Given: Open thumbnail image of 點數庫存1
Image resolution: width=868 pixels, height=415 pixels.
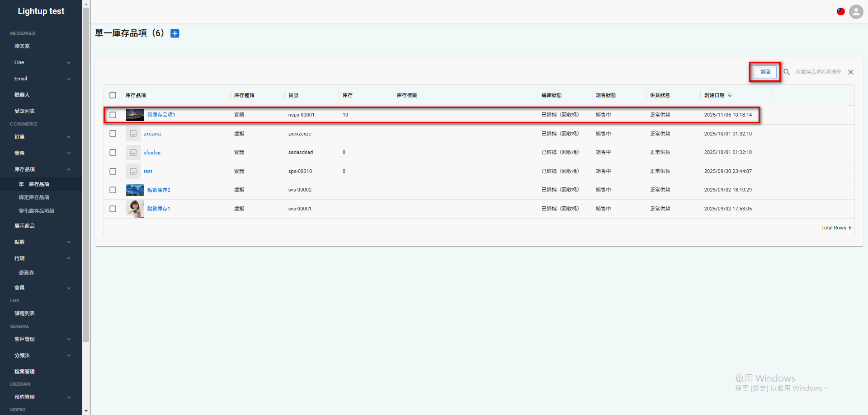Looking at the screenshot, I should pos(135,209).
